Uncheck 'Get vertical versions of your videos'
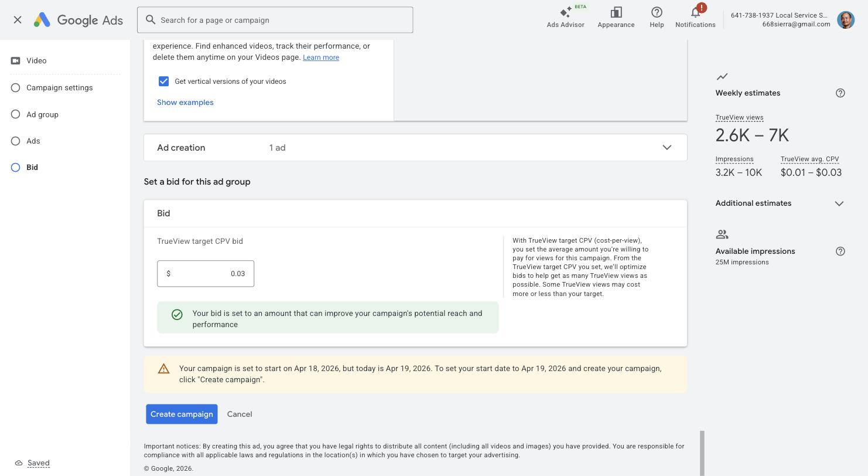 tap(163, 81)
